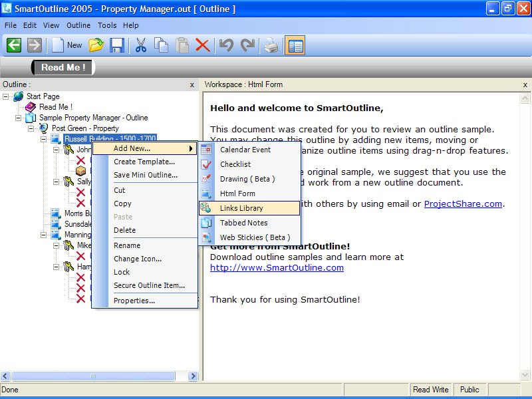Toggle the outline panel layout icon

coord(295,45)
